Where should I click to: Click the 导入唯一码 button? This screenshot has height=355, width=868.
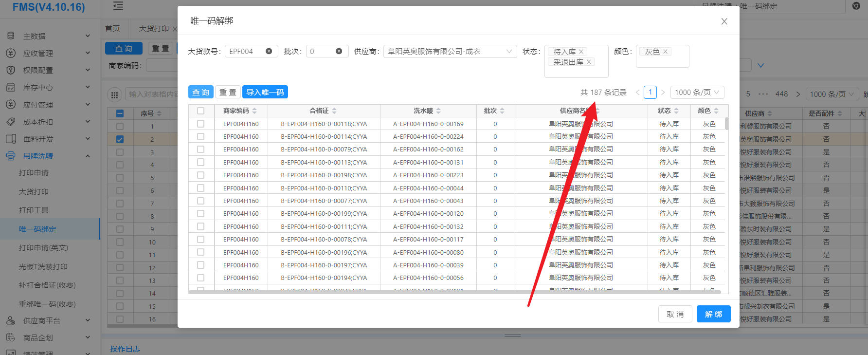click(265, 92)
